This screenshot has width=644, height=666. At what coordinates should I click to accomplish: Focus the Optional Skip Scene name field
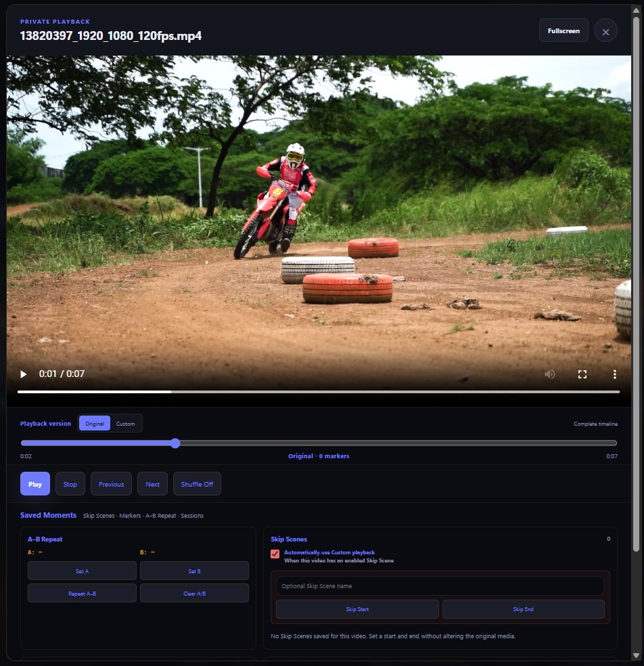pos(440,585)
